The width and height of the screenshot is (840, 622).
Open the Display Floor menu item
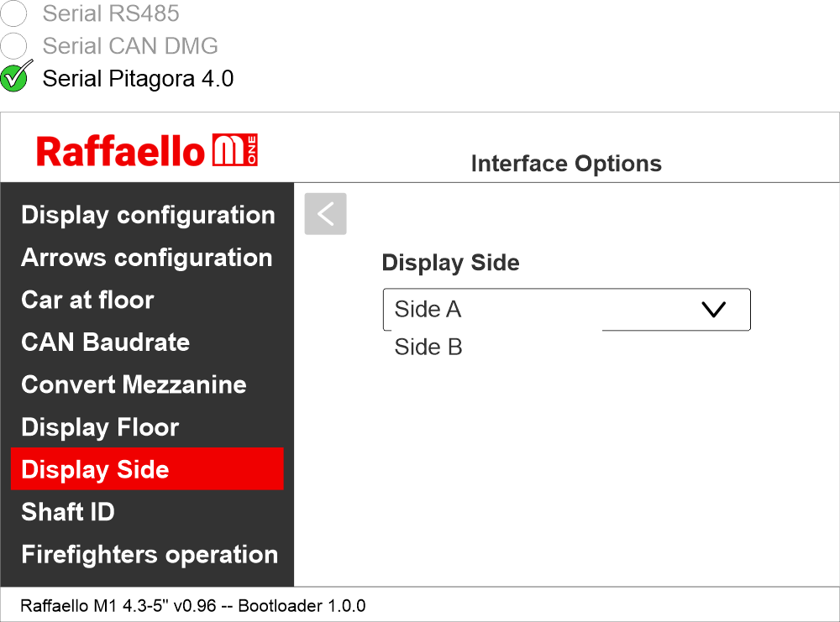(100, 427)
